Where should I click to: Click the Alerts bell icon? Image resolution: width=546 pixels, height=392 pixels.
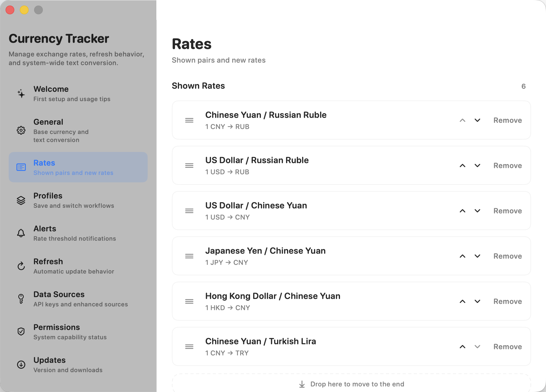pyautogui.click(x=21, y=233)
